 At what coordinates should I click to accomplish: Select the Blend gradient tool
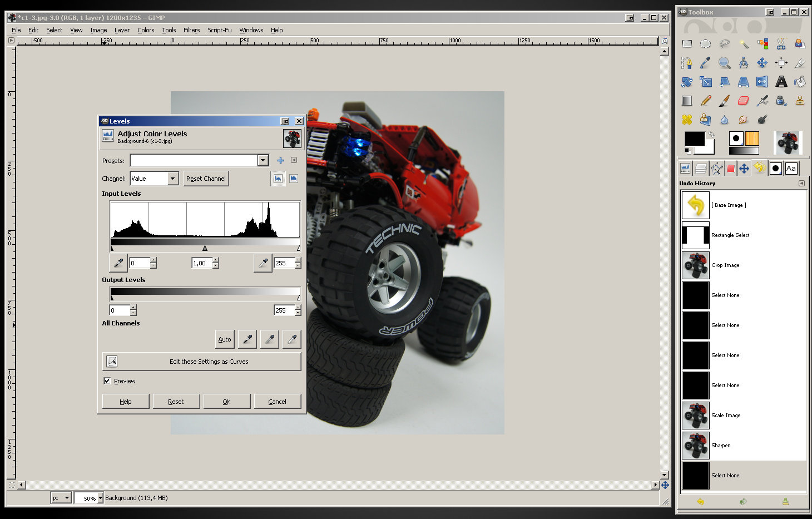pos(687,101)
